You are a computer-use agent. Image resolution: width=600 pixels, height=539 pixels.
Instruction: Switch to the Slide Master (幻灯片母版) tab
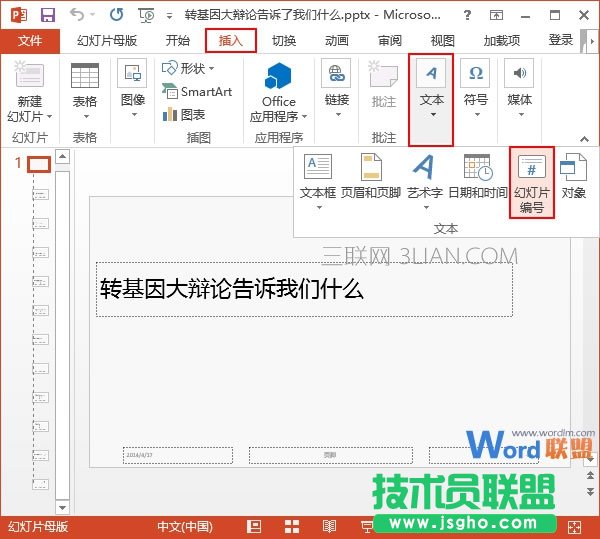(106, 41)
